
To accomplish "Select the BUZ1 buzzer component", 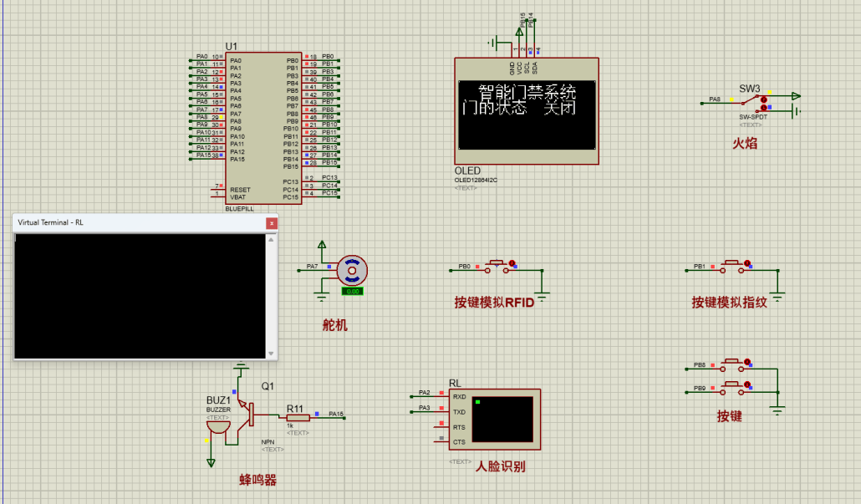I will (x=218, y=425).
